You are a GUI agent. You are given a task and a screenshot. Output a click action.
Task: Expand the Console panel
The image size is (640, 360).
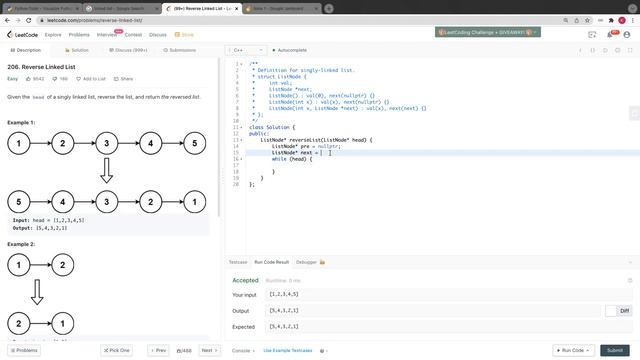pos(243,351)
